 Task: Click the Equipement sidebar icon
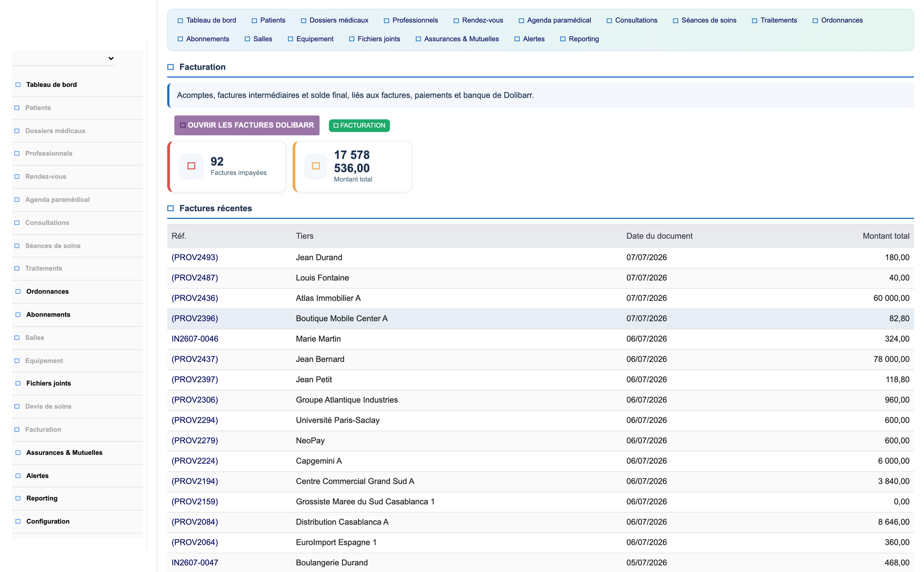tap(17, 361)
